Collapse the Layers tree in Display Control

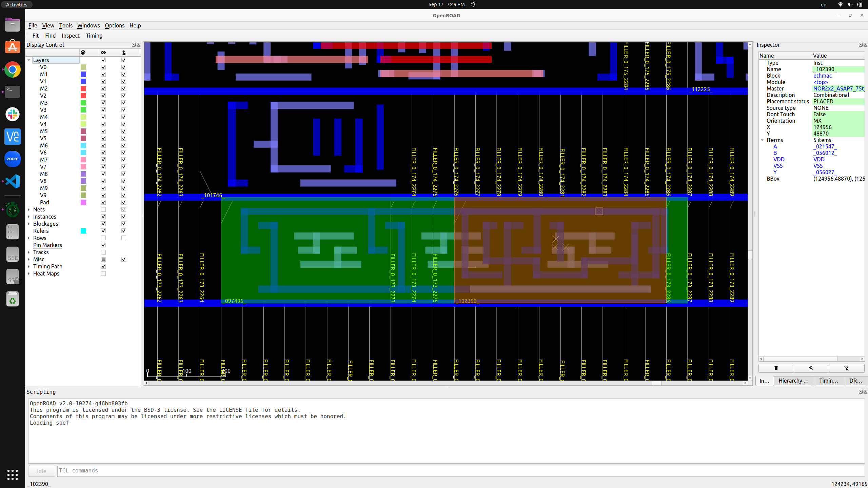pos(29,60)
